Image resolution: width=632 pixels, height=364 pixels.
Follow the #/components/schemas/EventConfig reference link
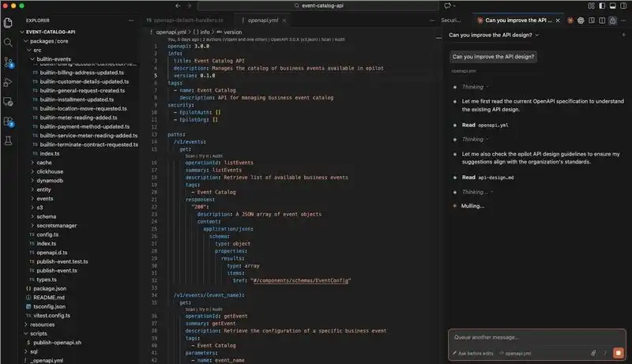(301, 280)
